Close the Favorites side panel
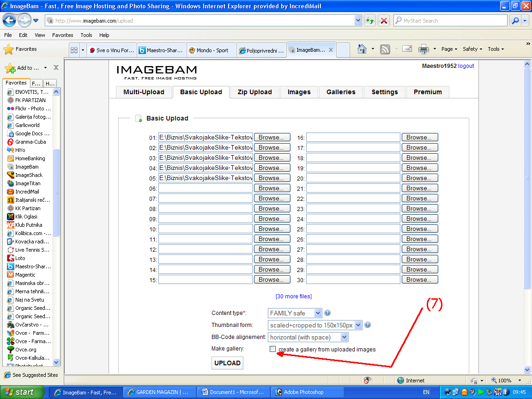Image resolution: width=532 pixels, height=399 pixels. tap(56, 67)
